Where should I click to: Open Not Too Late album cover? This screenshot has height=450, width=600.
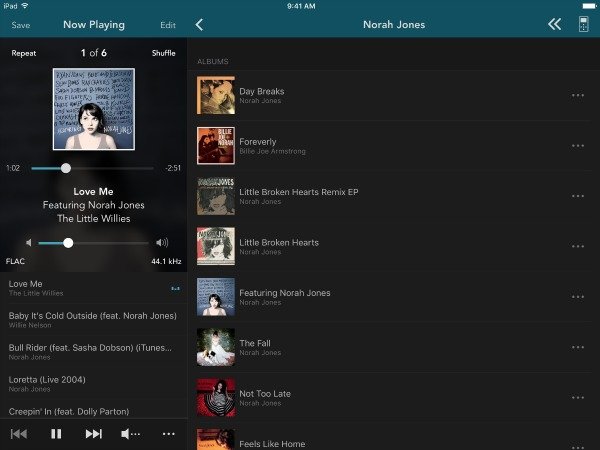pos(216,398)
